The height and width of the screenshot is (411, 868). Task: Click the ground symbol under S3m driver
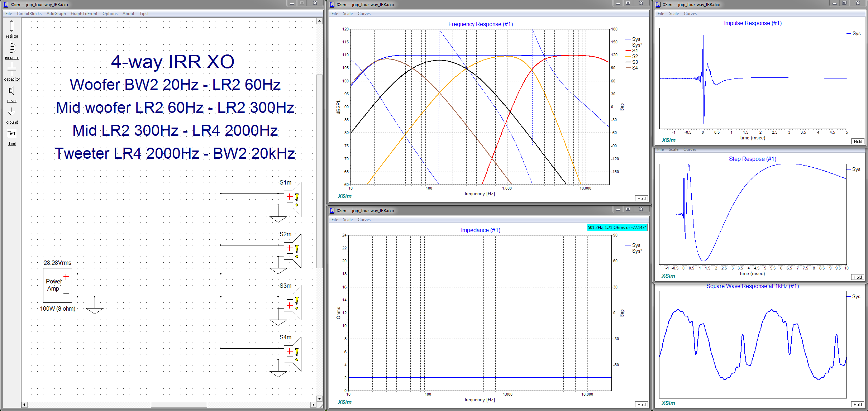278,322
